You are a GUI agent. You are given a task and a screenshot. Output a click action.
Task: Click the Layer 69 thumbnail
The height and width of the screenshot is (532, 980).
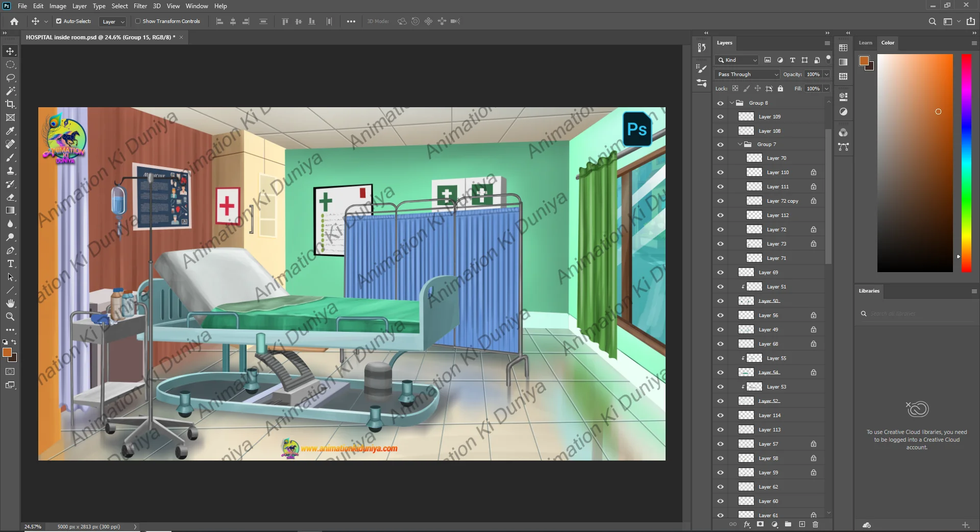[746, 273]
